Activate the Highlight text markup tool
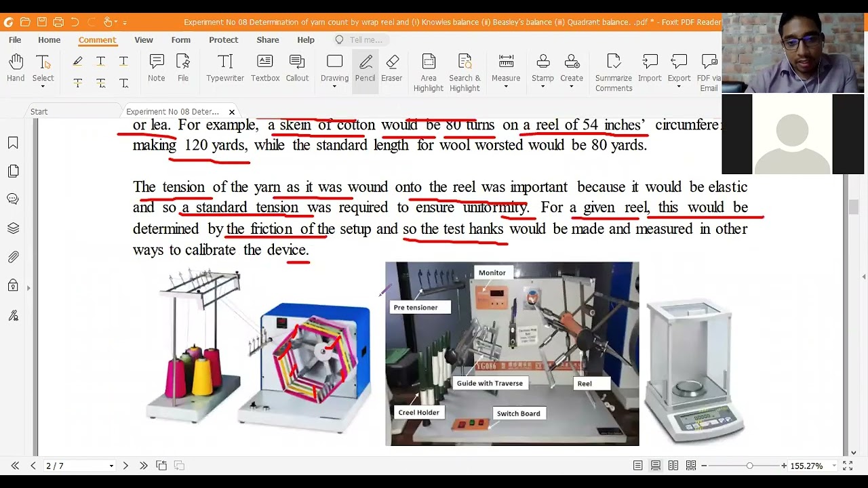The image size is (868, 488). point(77,62)
